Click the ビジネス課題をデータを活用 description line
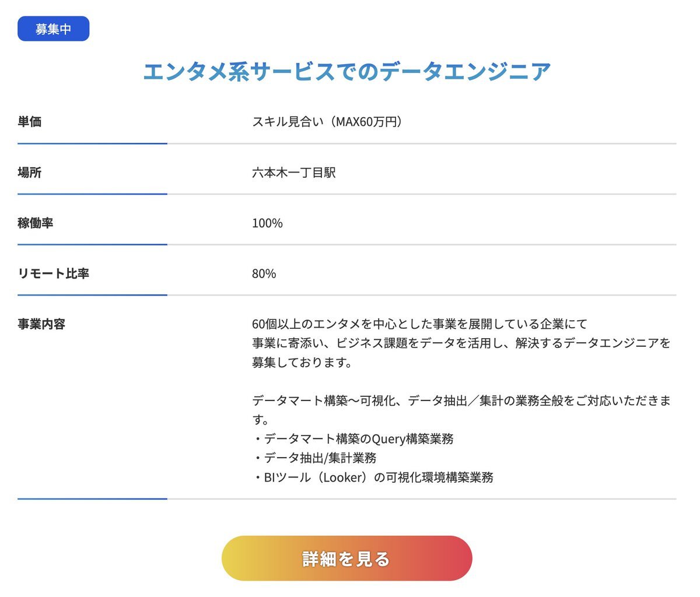This screenshot has height=597, width=700. 461,343
